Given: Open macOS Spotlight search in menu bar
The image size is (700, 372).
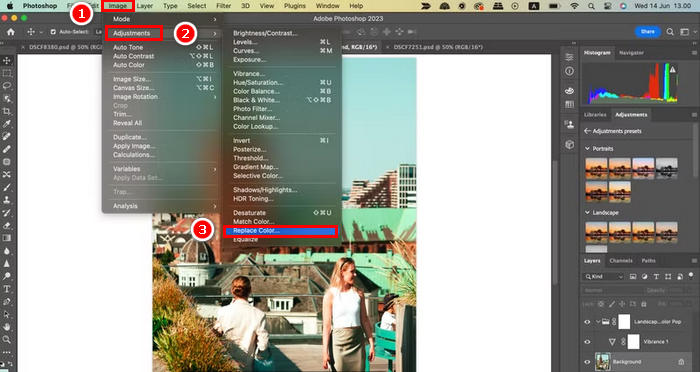Looking at the screenshot, I should (592, 6).
